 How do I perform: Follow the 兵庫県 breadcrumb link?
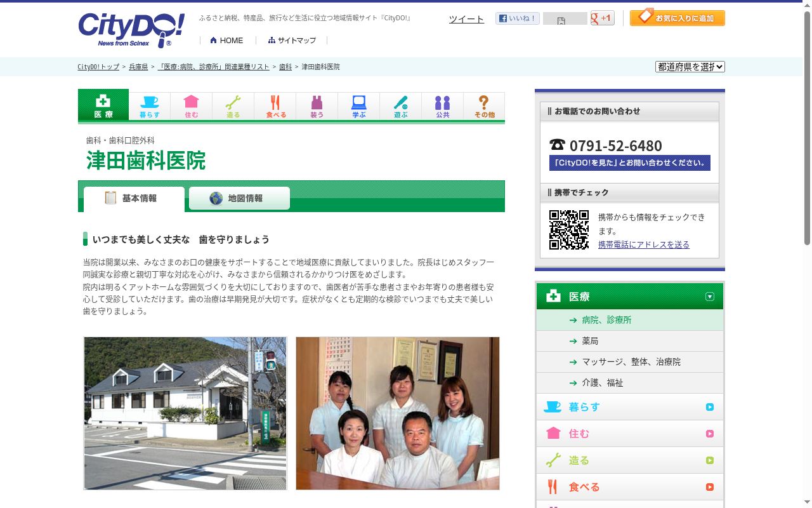click(x=138, y=67)
